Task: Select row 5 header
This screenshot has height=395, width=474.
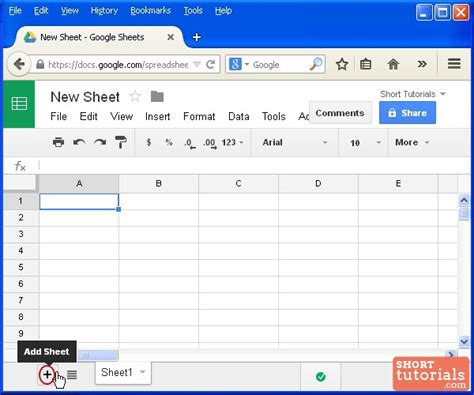Action: click(x=21, y=267)
